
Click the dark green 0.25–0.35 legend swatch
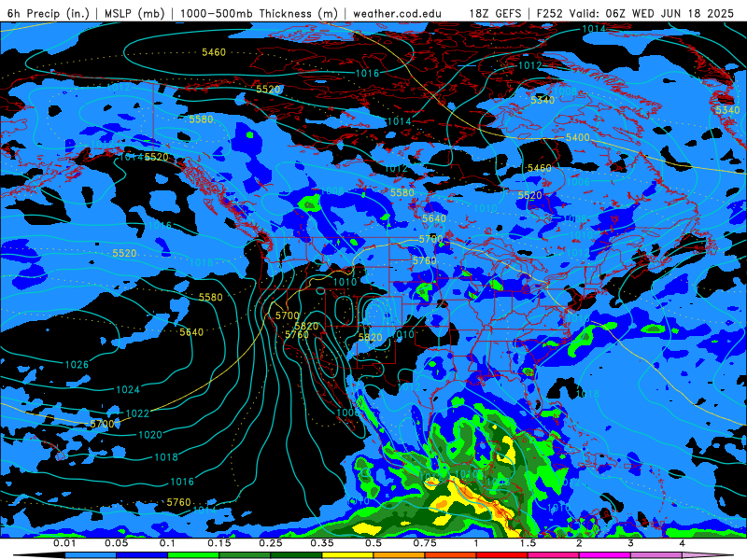[x=296, y=555]
